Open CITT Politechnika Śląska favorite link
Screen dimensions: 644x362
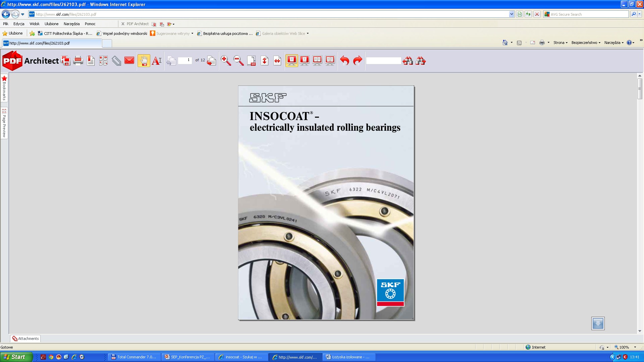coord(65,33)
